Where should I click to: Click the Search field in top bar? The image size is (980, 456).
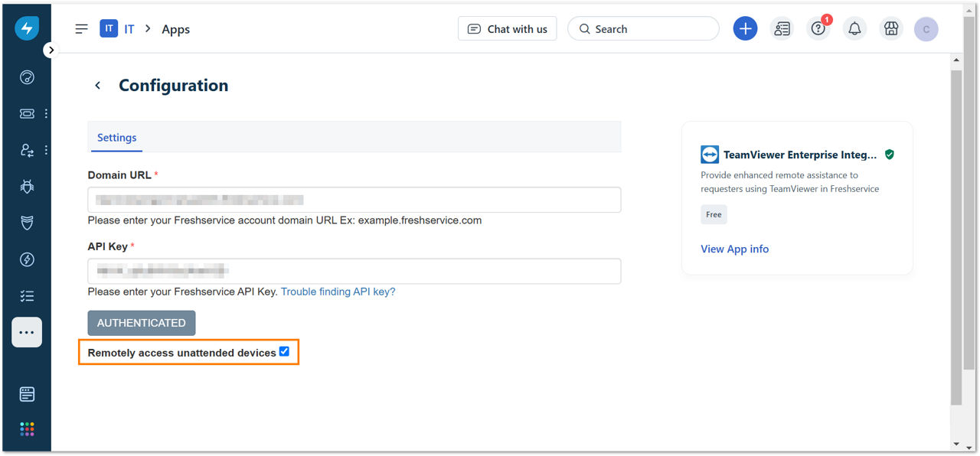click(x=643, y=29)
